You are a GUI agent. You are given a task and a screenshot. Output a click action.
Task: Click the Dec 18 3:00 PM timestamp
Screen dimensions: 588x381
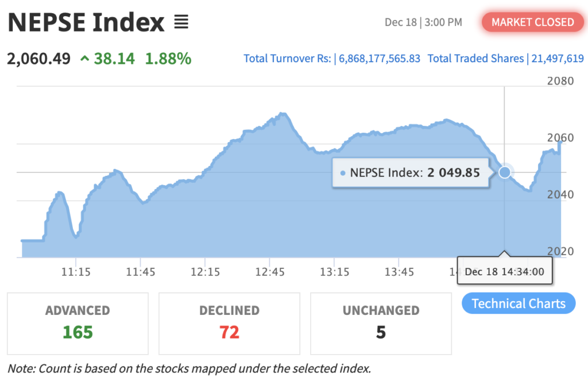423,22
